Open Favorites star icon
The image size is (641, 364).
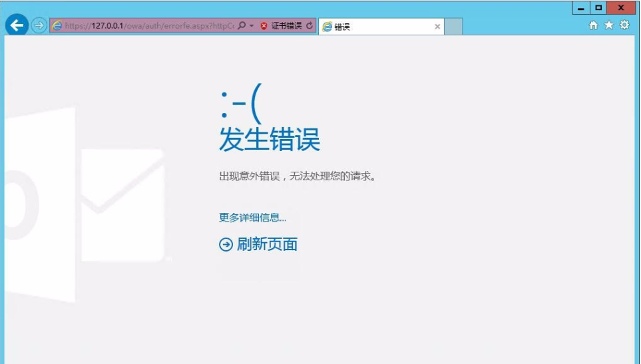point(608,25)
